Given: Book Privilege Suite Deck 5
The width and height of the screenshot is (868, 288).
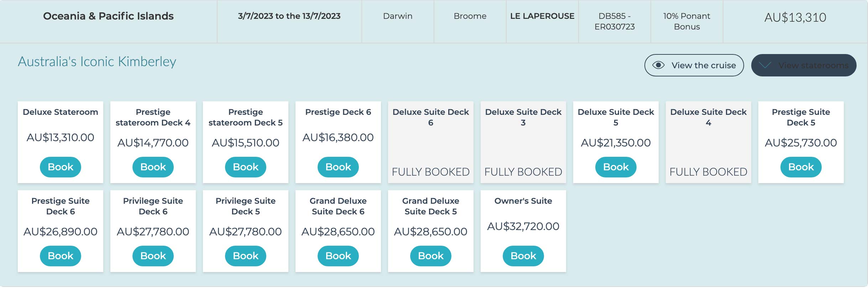Looking at the screenshot, I should (245, 256).
